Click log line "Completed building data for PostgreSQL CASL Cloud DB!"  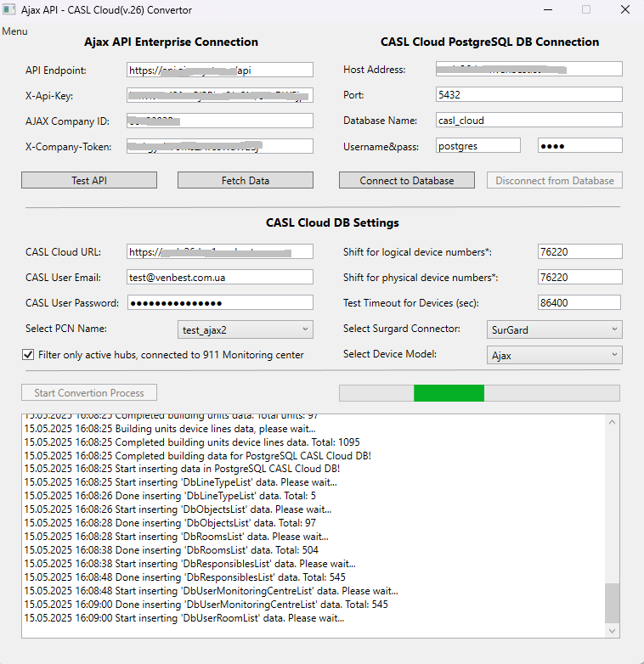pyautogui.click(x=198, y=456)
